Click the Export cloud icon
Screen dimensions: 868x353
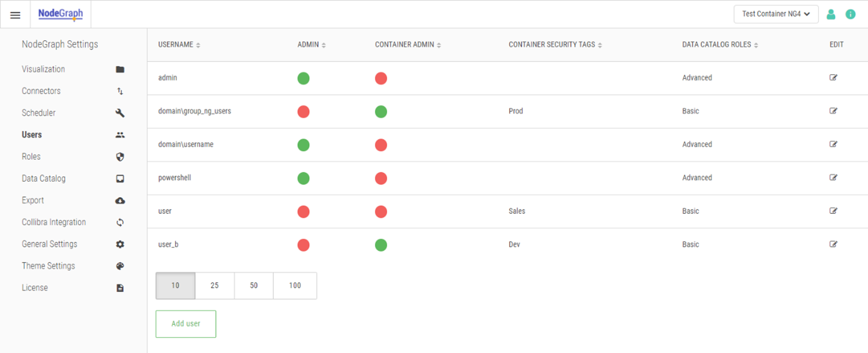[120, 201]
